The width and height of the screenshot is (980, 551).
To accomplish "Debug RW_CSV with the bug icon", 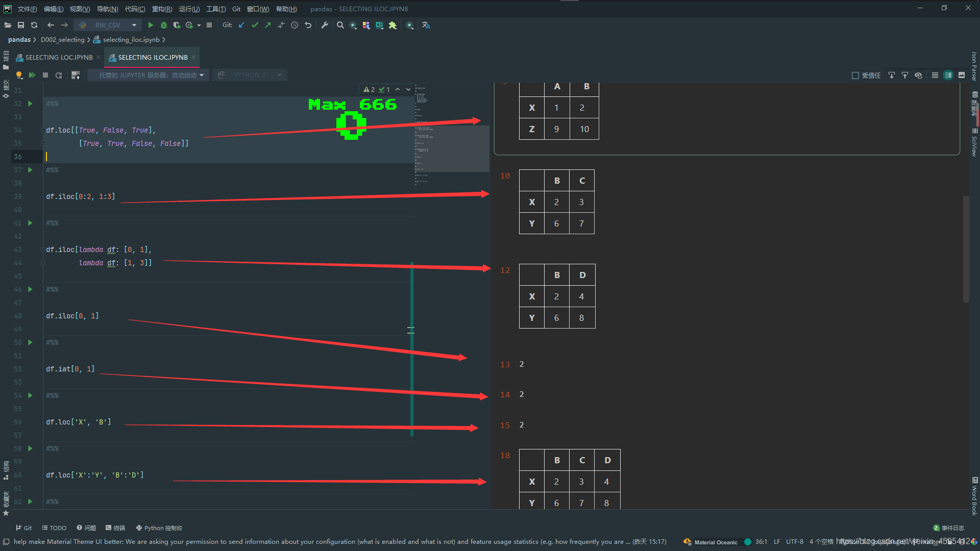I will tap(164, 25).
